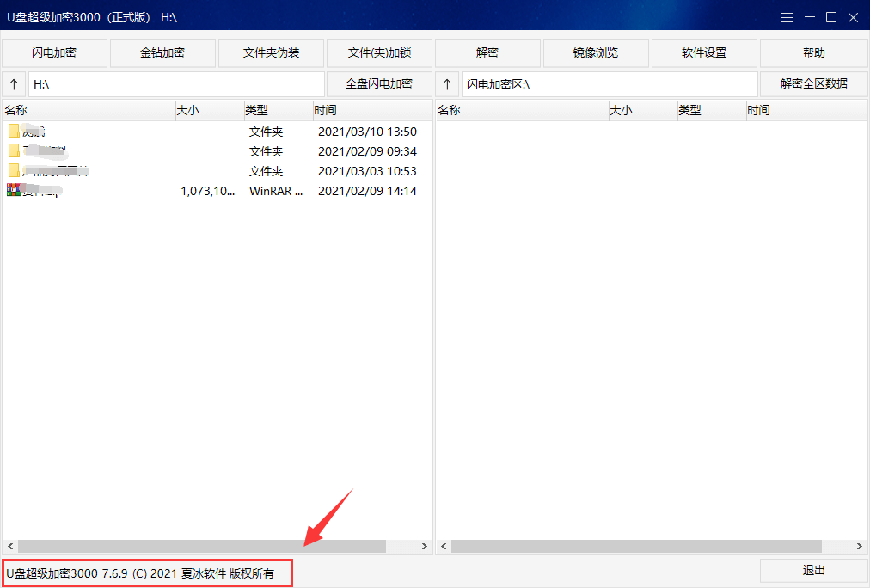The height and width of the screenshot is (588, 870).
Task: Click the 退出 exit button
Action: coord(812,570)
